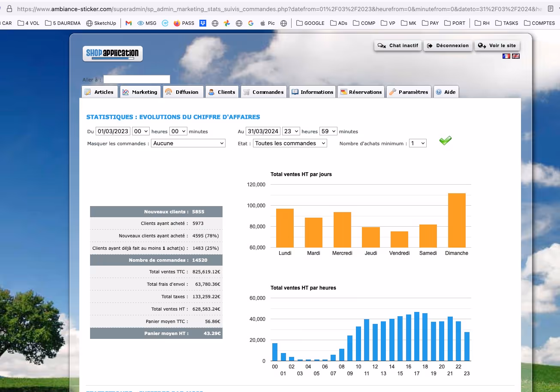The width and height of the screenshot is (560, 392).
Task: Click the start date field 01/03/2023
Action: 113,132
